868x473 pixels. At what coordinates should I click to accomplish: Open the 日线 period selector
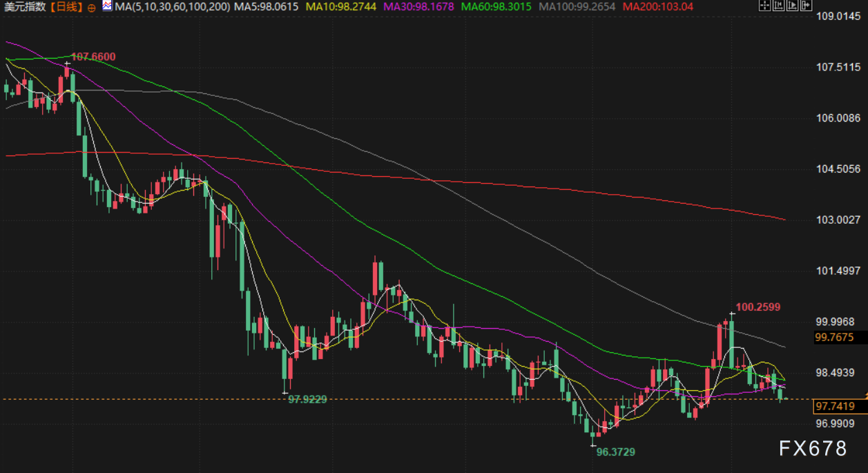(x=65, y=6)
